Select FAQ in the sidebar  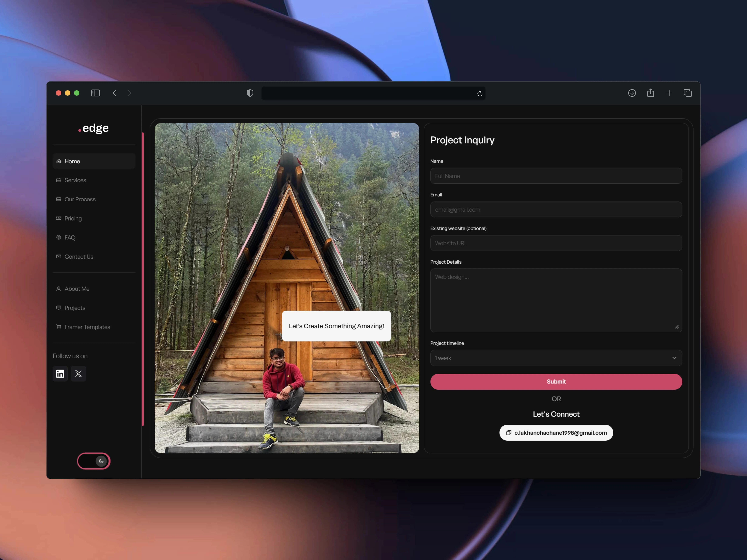coord(94,238)
